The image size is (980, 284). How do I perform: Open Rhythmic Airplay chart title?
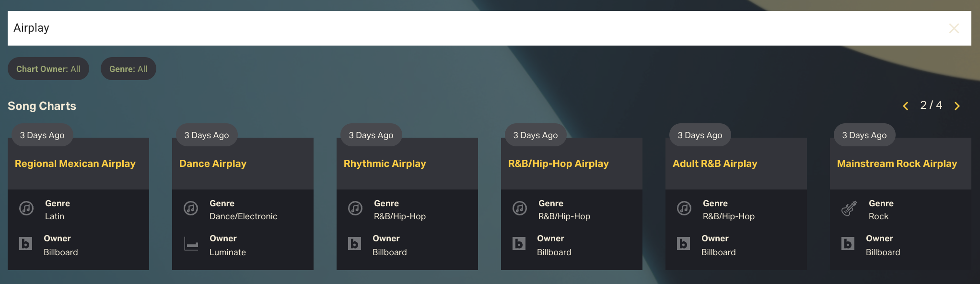click(385, 164)
